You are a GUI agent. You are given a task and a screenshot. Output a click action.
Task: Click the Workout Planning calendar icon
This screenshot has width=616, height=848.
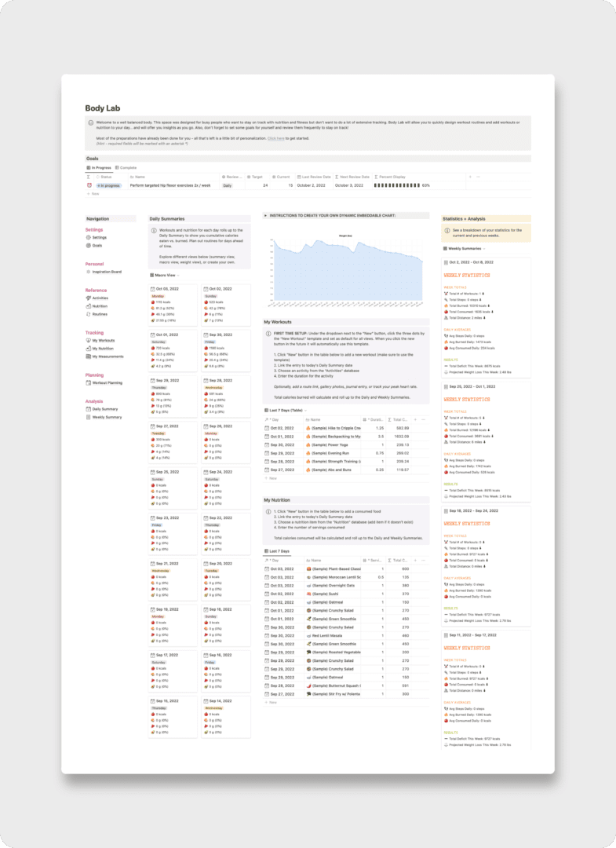89,383
